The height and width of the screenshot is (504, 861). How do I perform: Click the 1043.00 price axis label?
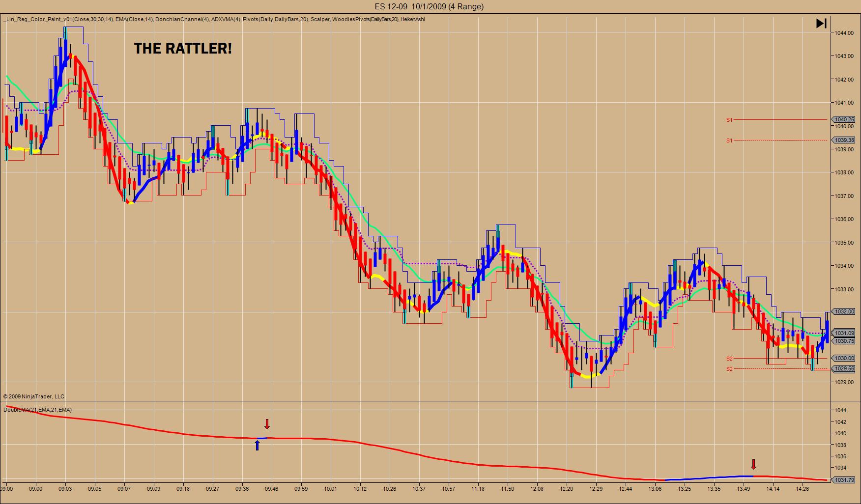tap(843, 56)
